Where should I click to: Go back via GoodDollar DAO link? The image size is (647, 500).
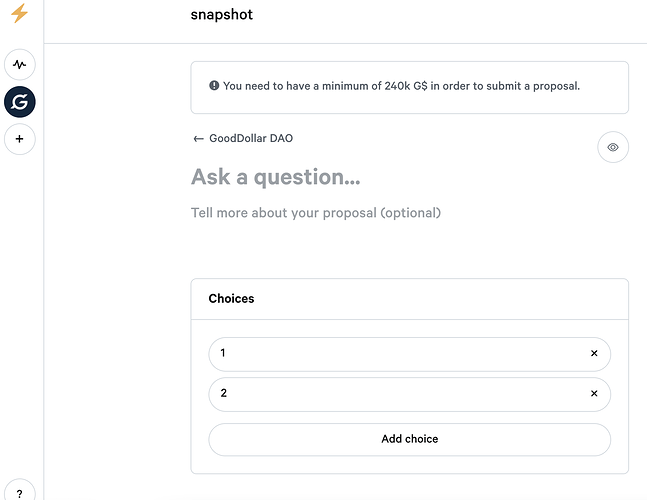[251, 138]
